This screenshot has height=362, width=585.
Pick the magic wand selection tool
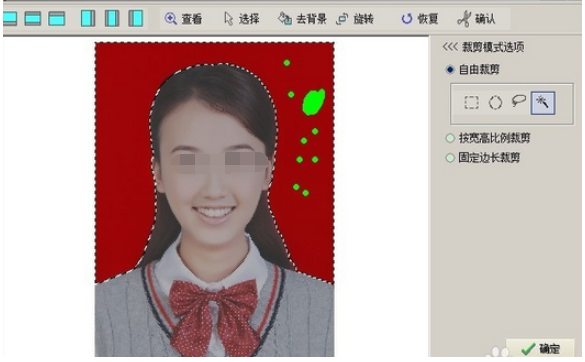coord(542,102)
